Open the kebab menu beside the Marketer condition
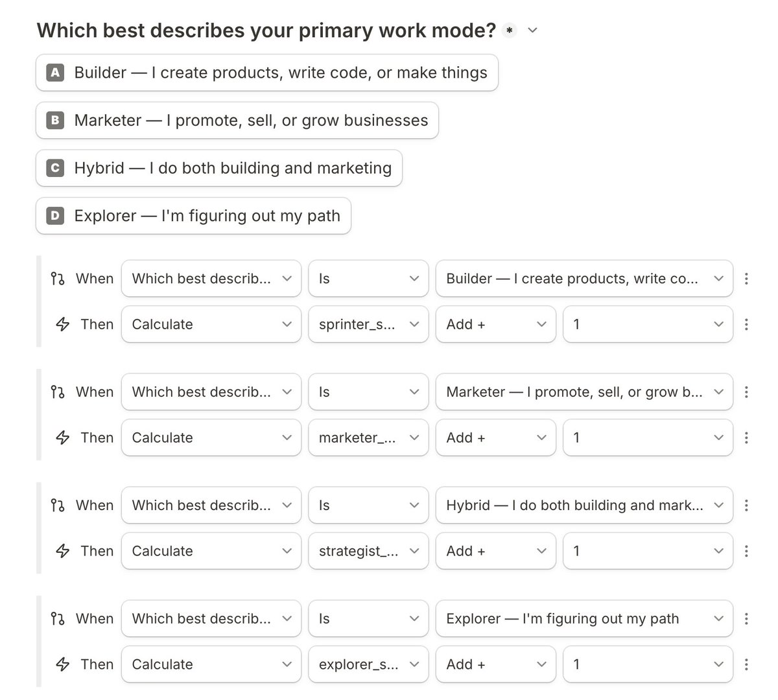 746,392
